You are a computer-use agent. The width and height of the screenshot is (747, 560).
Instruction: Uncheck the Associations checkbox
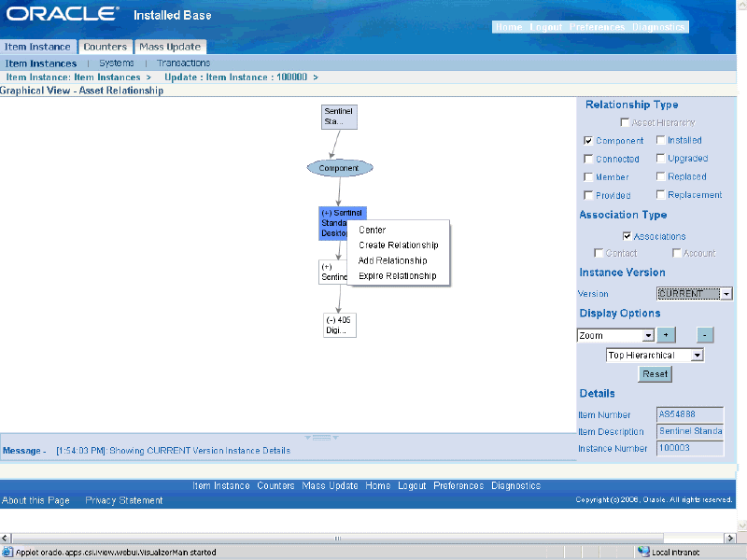click(x=627, y=236)
